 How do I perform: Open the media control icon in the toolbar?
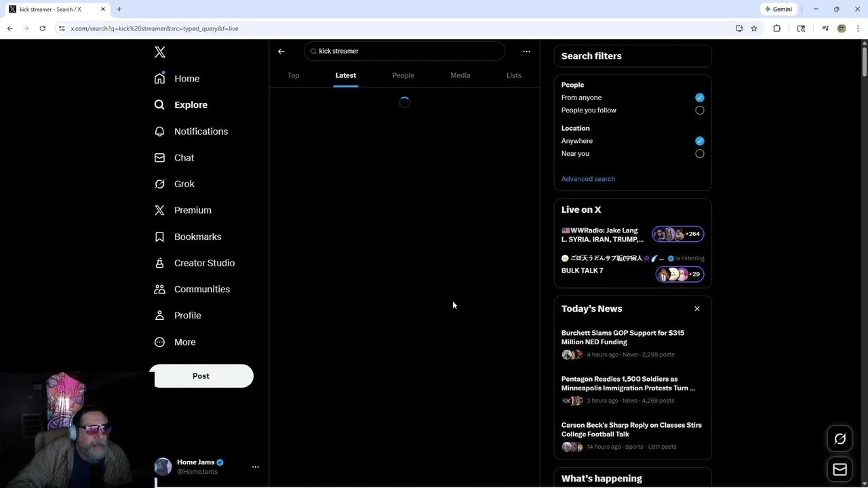point(825,28)
